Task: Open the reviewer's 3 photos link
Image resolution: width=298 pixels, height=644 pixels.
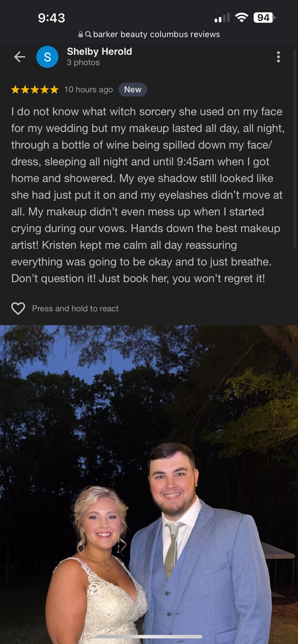Action: 83,63
